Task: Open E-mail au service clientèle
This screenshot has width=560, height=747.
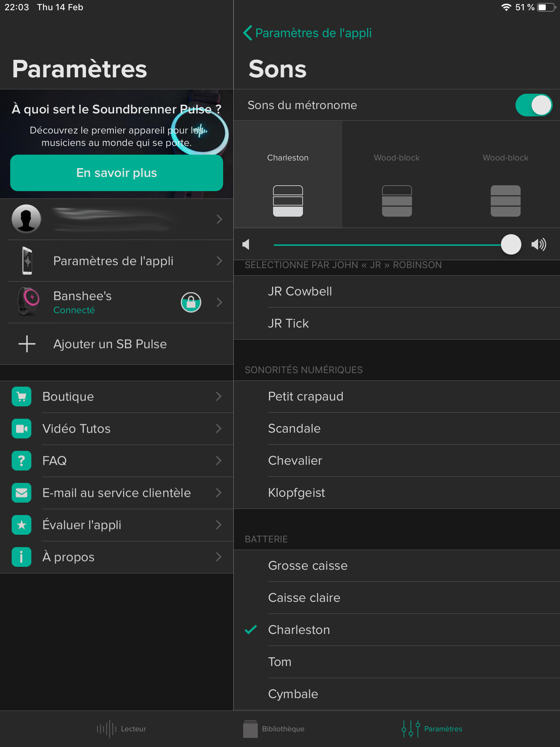Action: pos(117,493)
